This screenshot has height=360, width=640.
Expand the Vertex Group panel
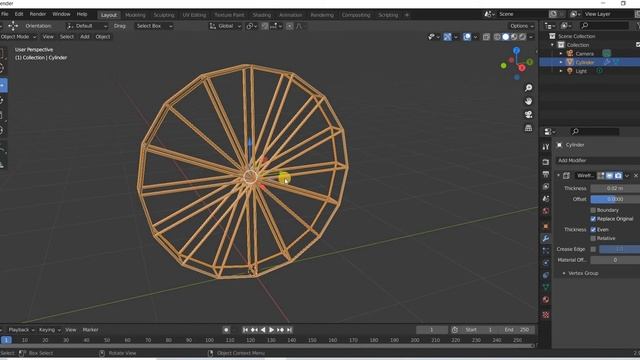[x=564, y=273]
